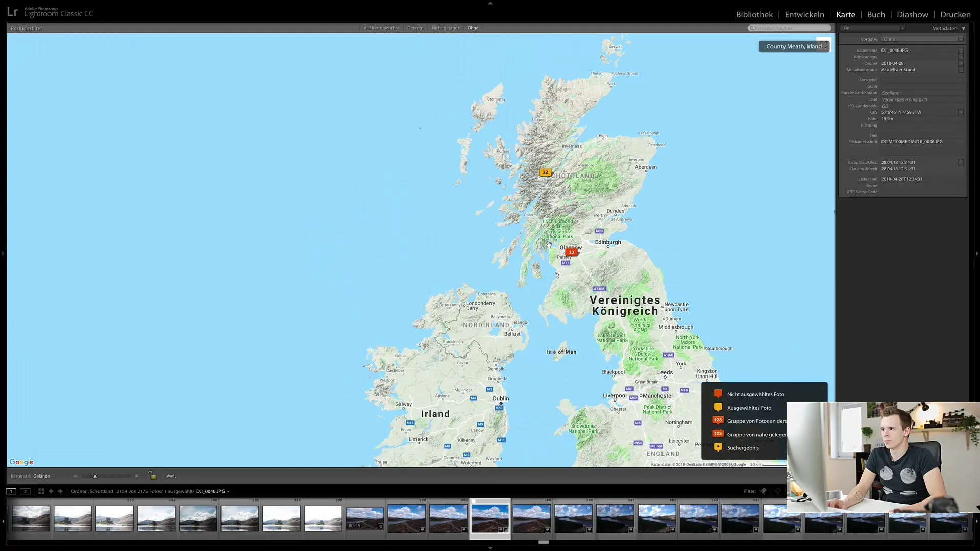Click the 'Karte durchsuchen' search field
This screenshot has height=551, width=980.
point(790,28)
